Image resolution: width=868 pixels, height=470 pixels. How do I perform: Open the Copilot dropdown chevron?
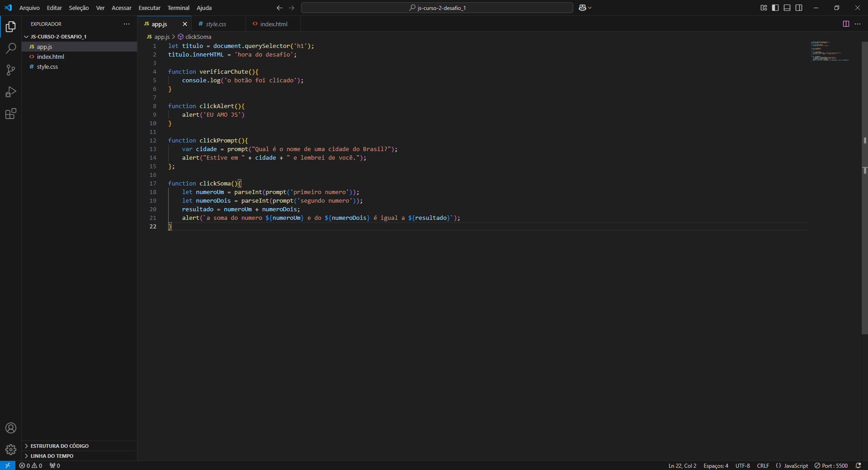[x=590, y=8]
